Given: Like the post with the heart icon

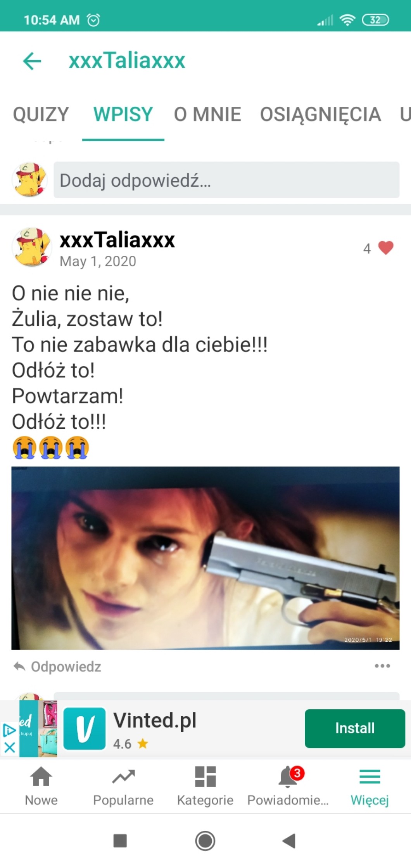Looking at the screenshot, I should [x=385, y=248].
